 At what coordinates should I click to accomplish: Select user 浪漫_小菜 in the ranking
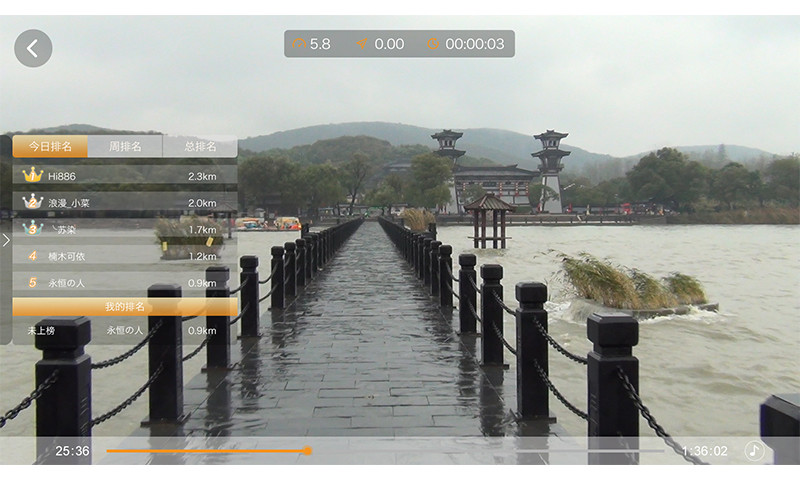point(70,203)
